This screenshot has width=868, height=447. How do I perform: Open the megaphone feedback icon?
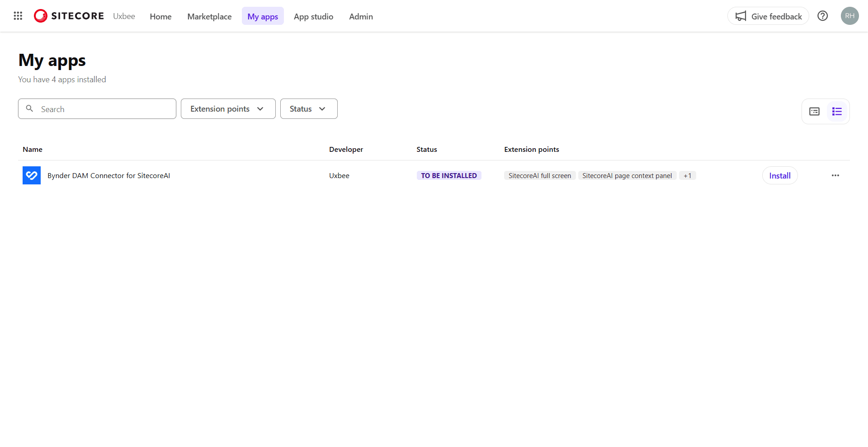click(x=740, y=16)
